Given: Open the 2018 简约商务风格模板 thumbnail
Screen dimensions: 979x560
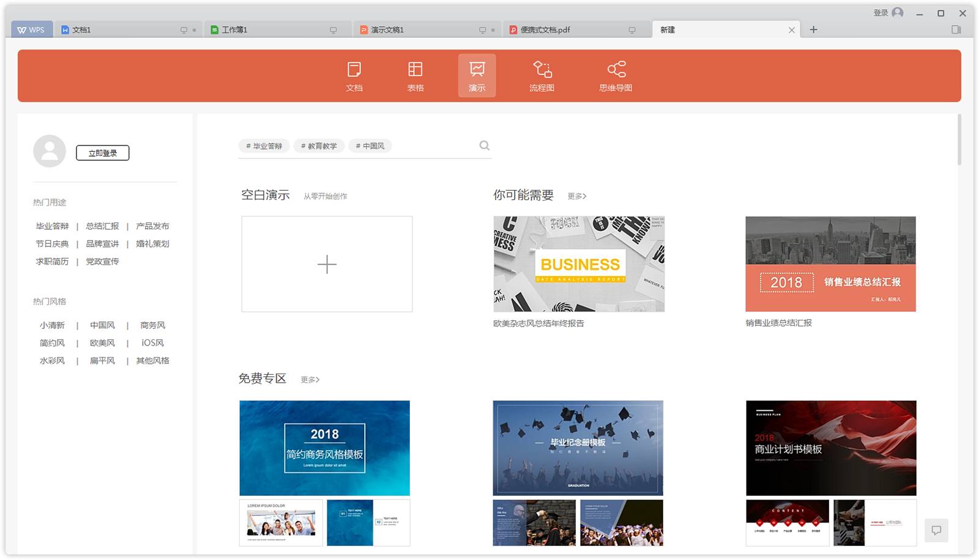Looking at the screenshot, I should pos(324,448).
